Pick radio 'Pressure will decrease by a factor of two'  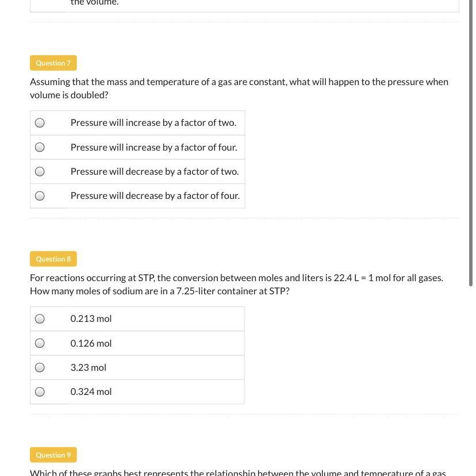[40, 171]
